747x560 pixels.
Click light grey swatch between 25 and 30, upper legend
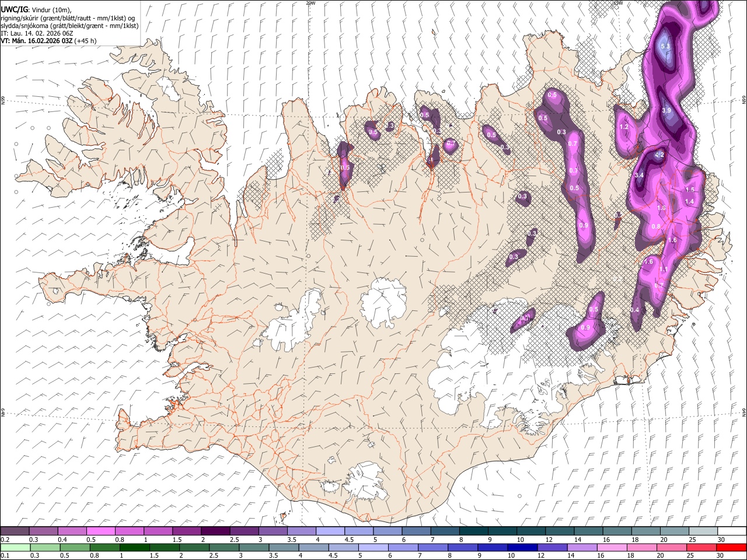click(703, 531)
